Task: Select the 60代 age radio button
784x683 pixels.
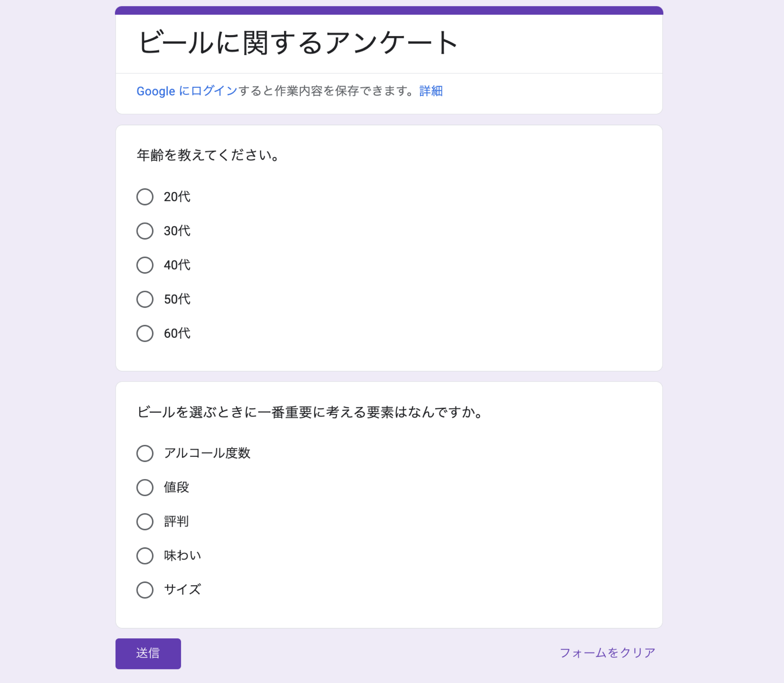Action: click(x=145, y=334)
